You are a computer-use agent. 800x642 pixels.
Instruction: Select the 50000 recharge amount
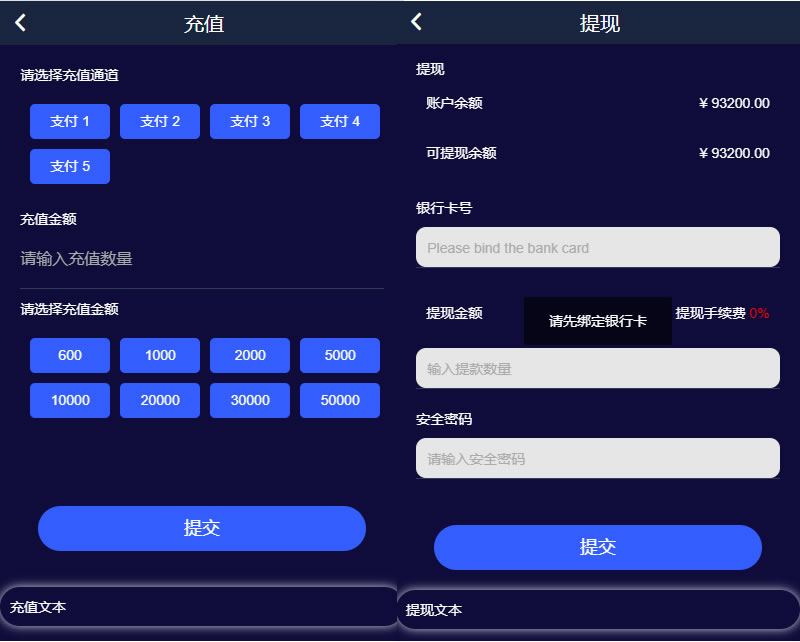point(340,400)
